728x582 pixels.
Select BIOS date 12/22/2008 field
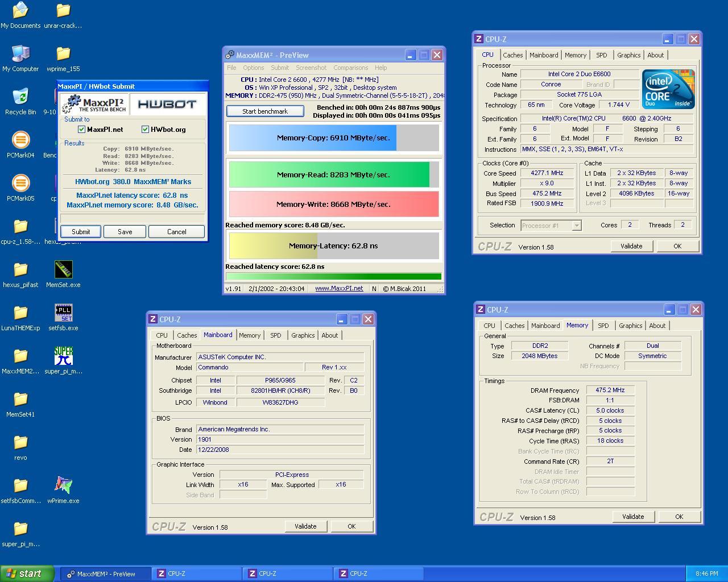pyautogui.click(x=280, y=450)
